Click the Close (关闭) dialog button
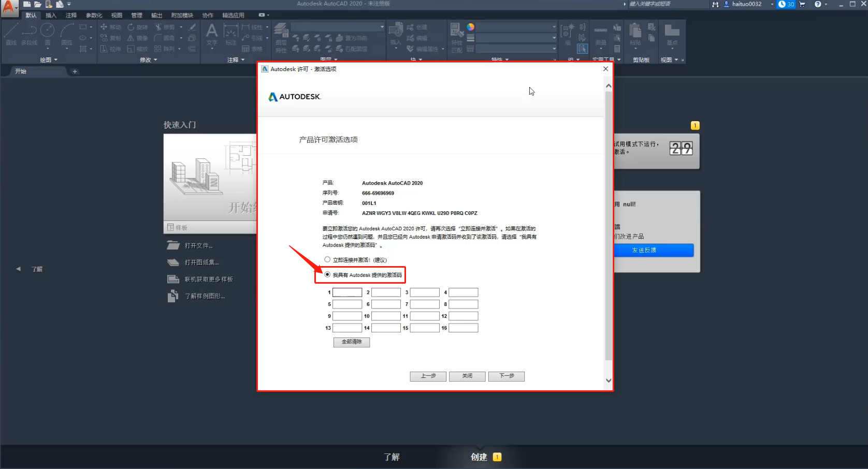This screenshot has height=469, width=868. (x=468, y=376)
